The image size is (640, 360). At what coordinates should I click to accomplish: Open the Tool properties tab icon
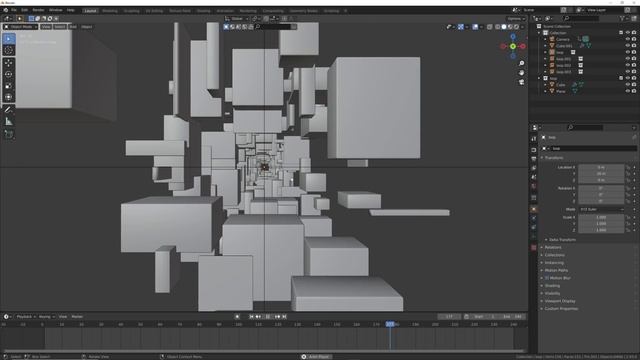coord(533,139)
